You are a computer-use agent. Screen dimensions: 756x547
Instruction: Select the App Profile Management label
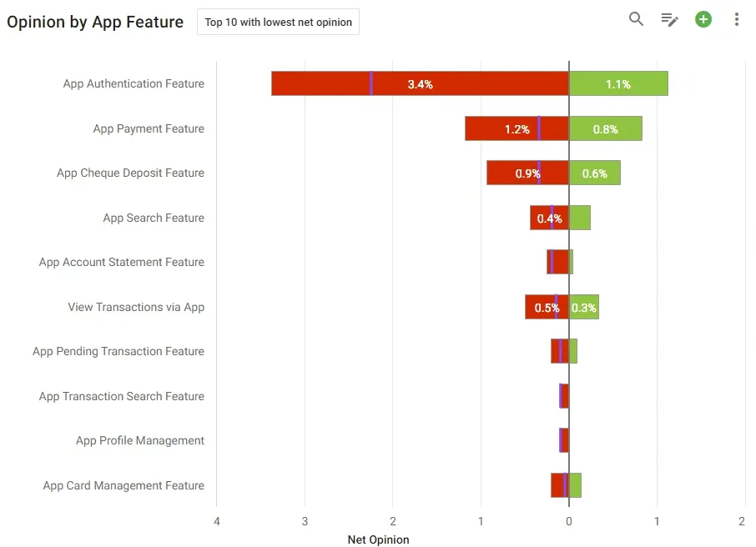(x=140, y=440)
